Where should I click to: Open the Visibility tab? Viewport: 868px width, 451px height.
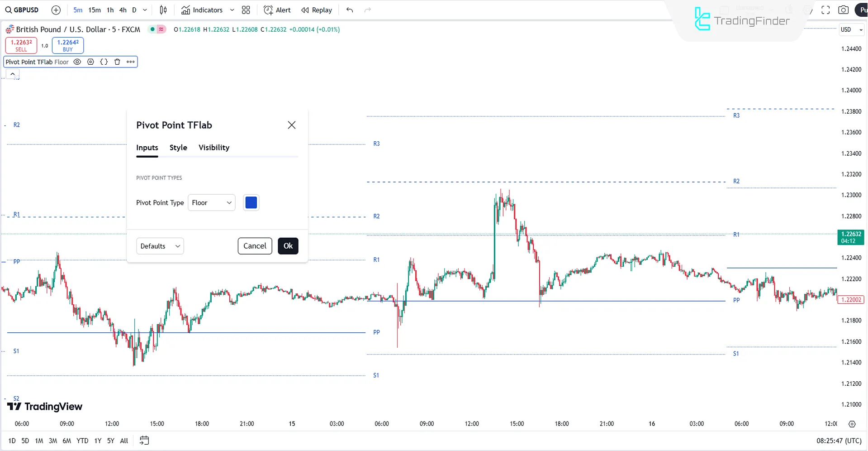click(x=213, y=147)
